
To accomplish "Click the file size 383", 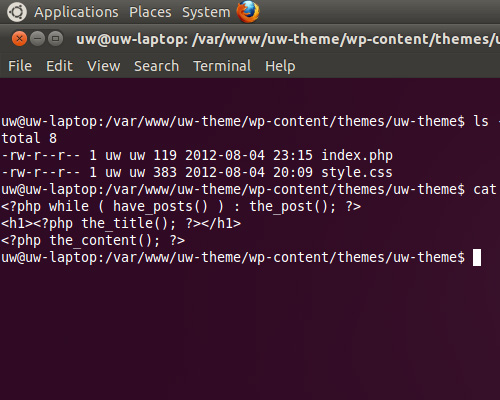I will [165, 172].
